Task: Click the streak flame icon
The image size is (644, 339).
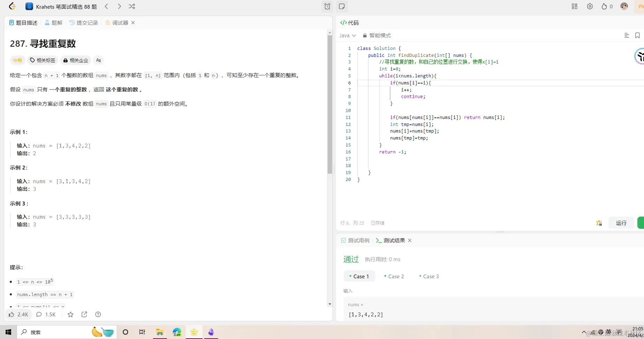Action: [x=604, y=6]
